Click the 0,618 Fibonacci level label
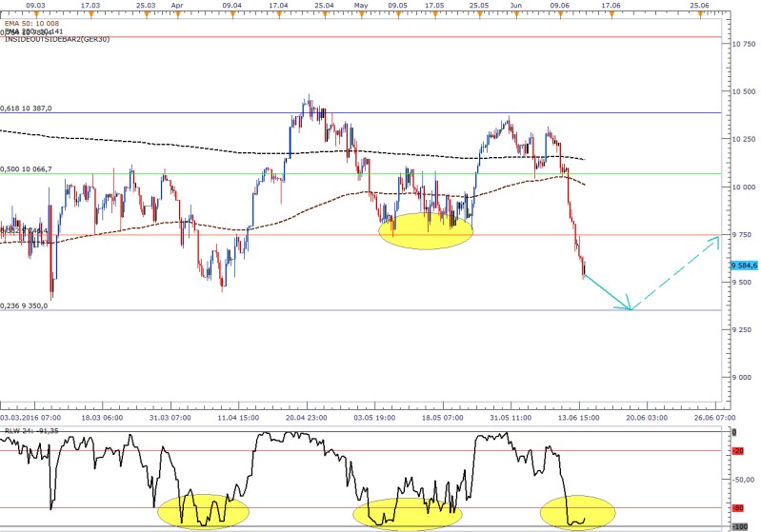761x532 pixels. [26, 108]
